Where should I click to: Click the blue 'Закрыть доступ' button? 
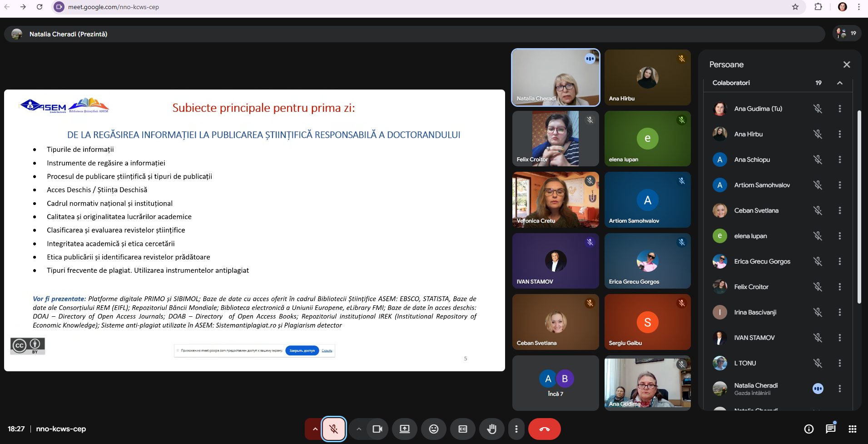pos(302,350)
